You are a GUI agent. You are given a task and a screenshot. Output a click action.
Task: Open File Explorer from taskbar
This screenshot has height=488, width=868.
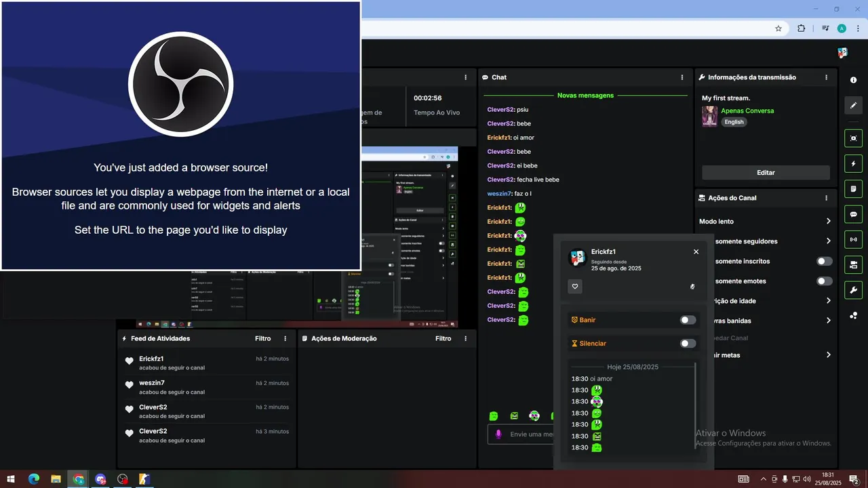coord(56,479)
